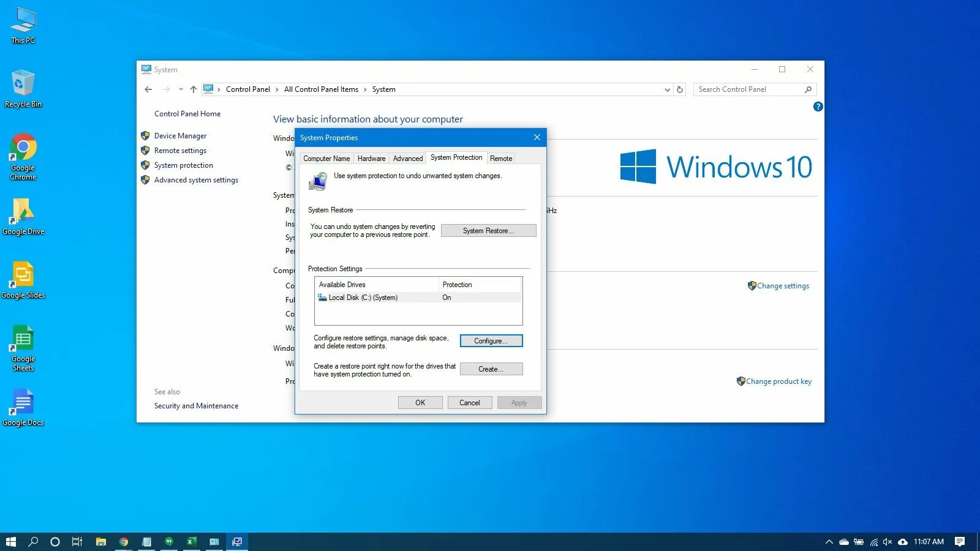Open Task View on the taskbar

77,542
